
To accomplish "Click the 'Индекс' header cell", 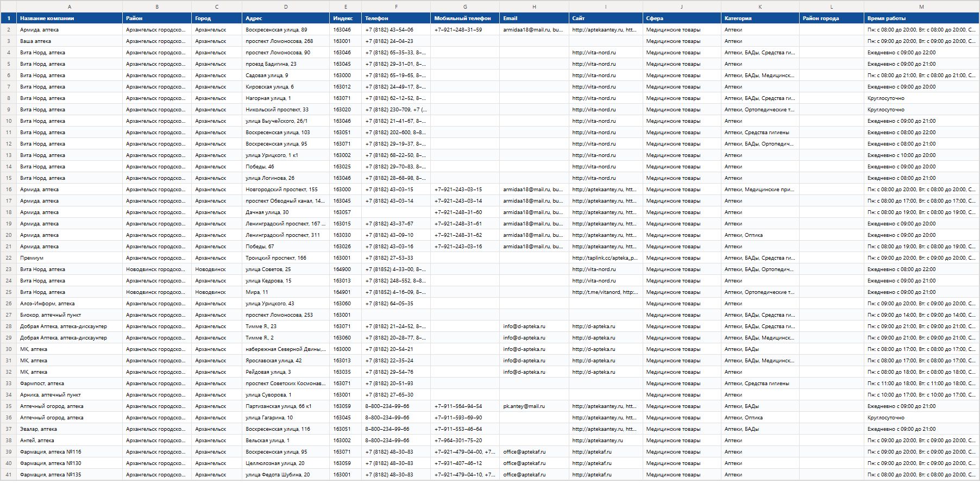I will tap(345, 18).
